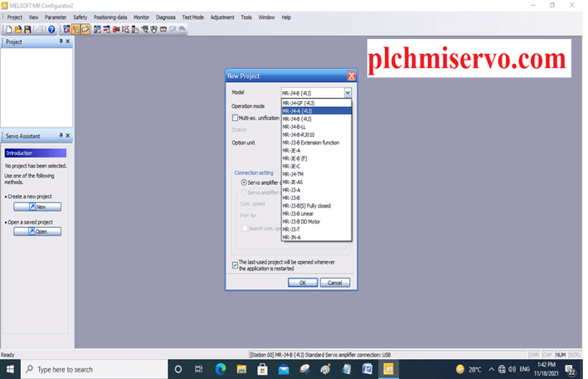The width and height of the screenshot is (588, 379).
Task: Uncheck the last-used project reopen option
Action: coord(235,265)
